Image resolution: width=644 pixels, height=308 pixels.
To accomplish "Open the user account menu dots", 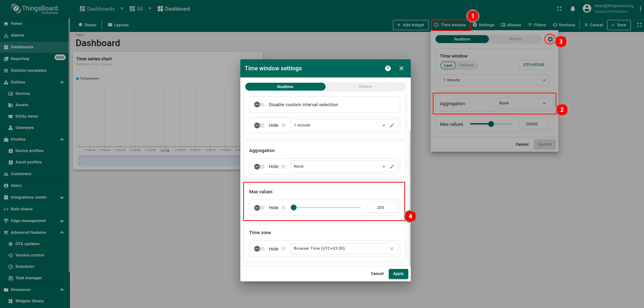I will (640, 9).
